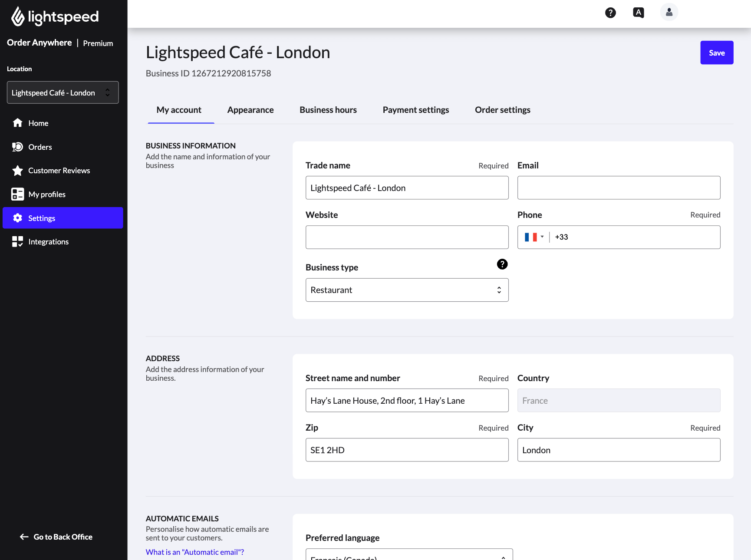Viewport: 751px width, 560px height.
Task: Click the Orders icon in sidebar
Action: [17, 147]
